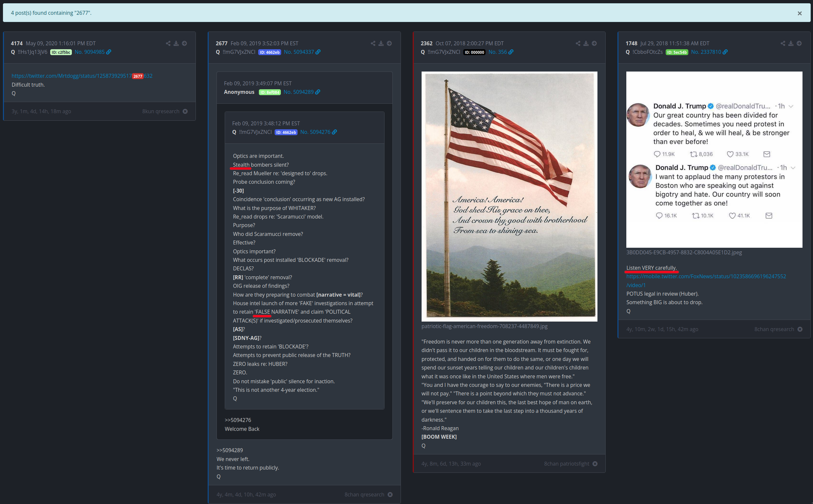813x504 pixels.
Task: Click the '8chan patriotsfight' board label
Action: click(x=566, y=464)
